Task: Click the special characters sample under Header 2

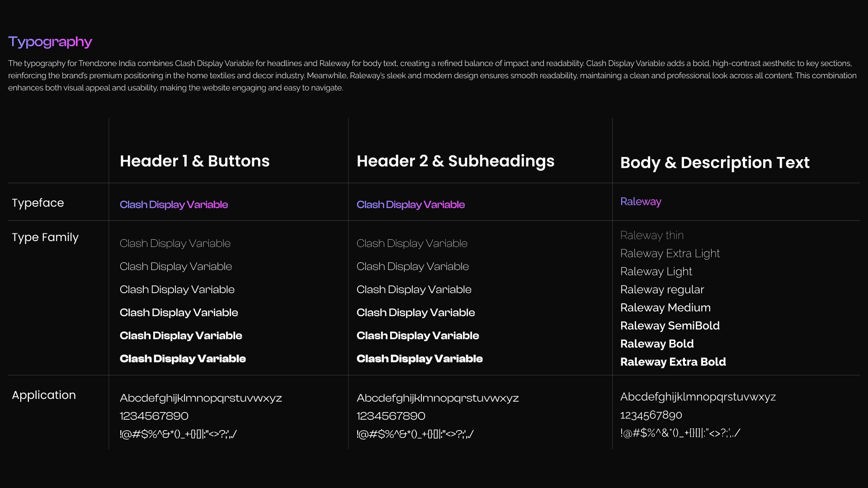Action: pos(415,434)
